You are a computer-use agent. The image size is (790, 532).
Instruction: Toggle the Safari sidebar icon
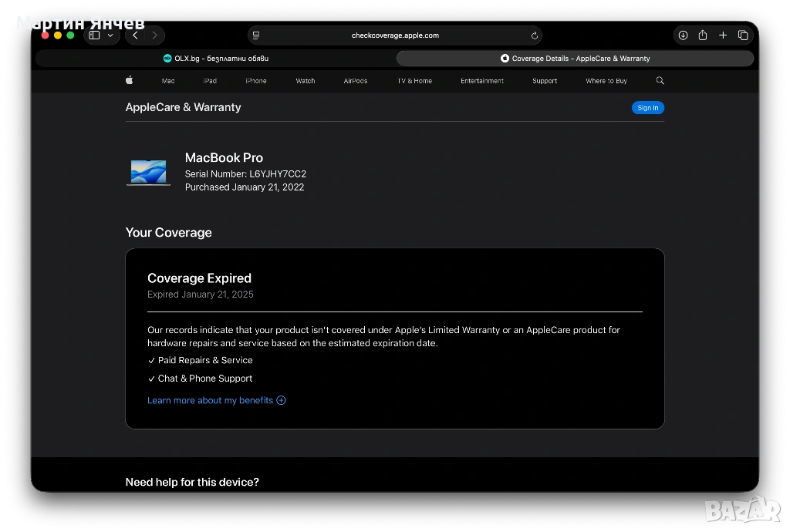point(95,35)
